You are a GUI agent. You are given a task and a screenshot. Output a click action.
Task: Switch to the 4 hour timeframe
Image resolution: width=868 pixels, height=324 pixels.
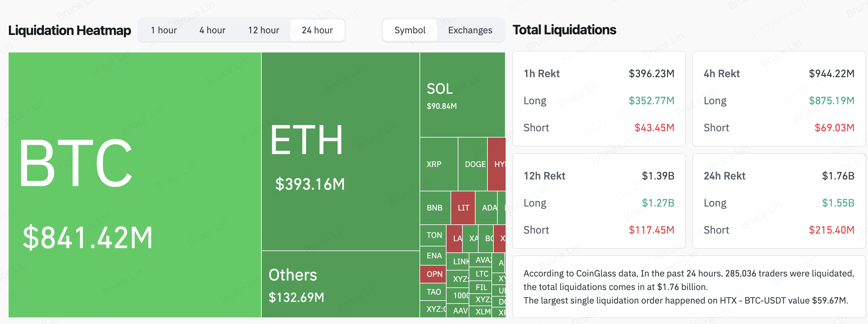click(x=212, y=30)
